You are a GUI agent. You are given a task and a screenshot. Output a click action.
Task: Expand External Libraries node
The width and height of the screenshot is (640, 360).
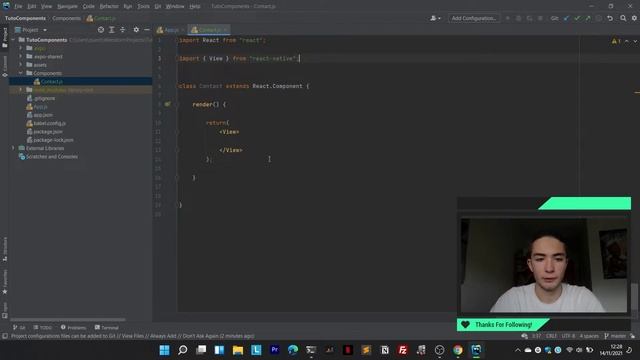point(13,148)
